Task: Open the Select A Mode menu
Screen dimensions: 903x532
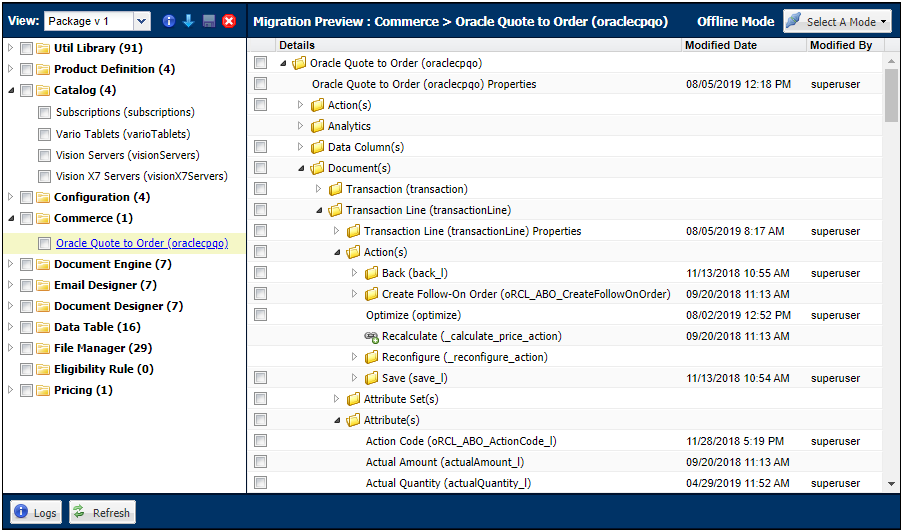Action: [836, 21]
